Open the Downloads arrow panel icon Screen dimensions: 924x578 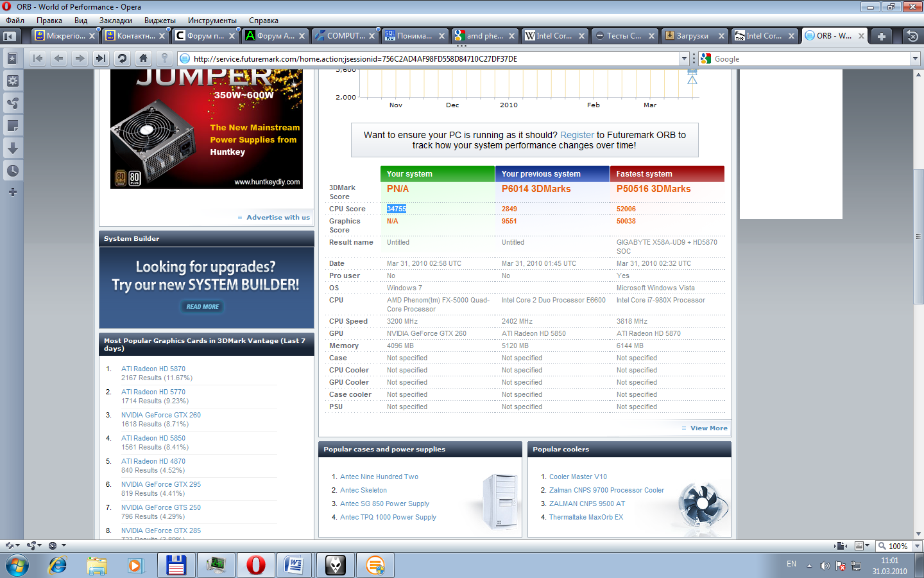coord(12,148)
